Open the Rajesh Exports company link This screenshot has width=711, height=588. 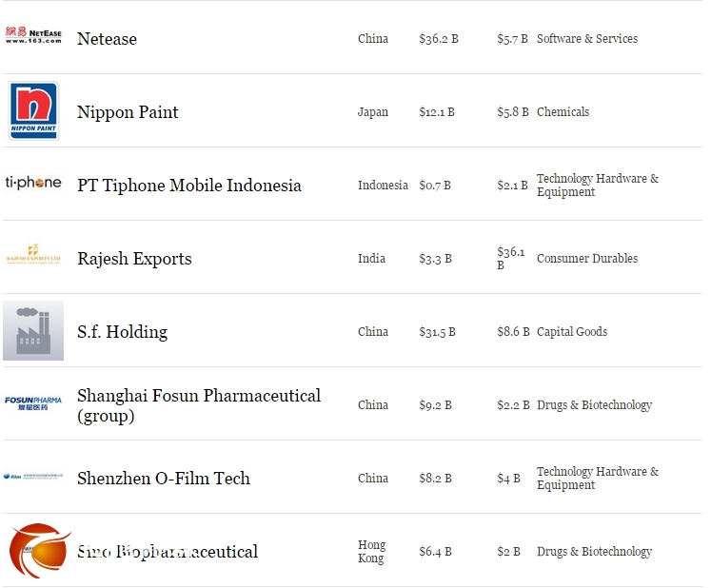tap(134, 259)
